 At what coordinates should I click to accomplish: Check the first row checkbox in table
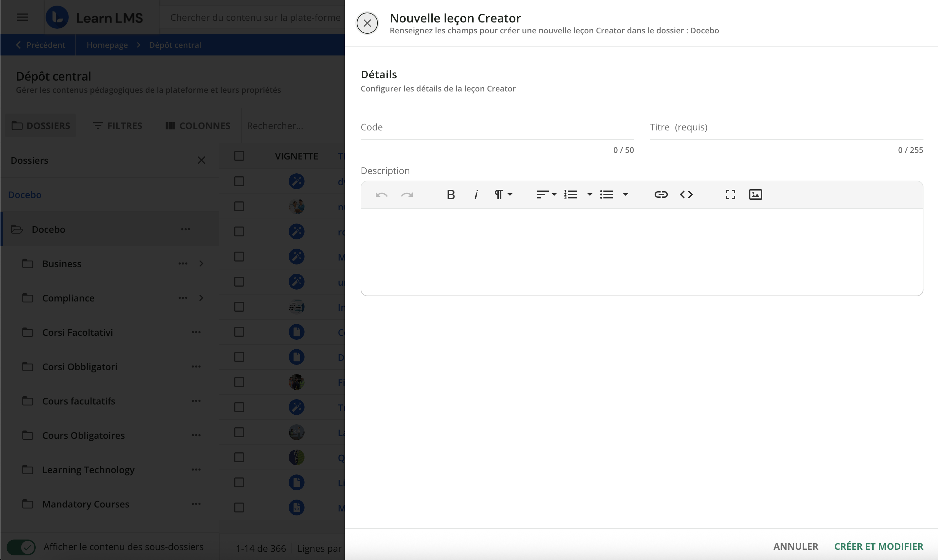239,181
